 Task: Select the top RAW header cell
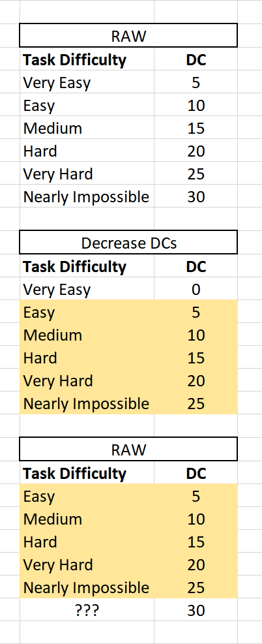(128, 36)
